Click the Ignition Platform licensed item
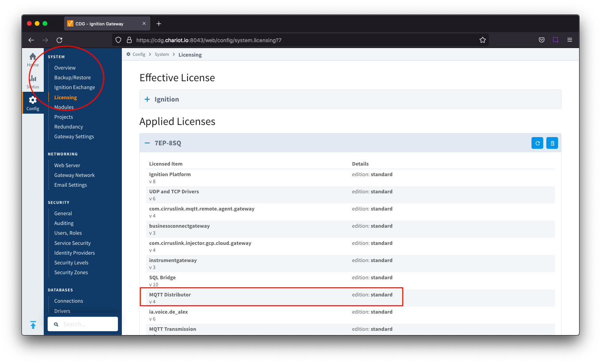Viewport: 601px width, 364px height. (170, 174)
